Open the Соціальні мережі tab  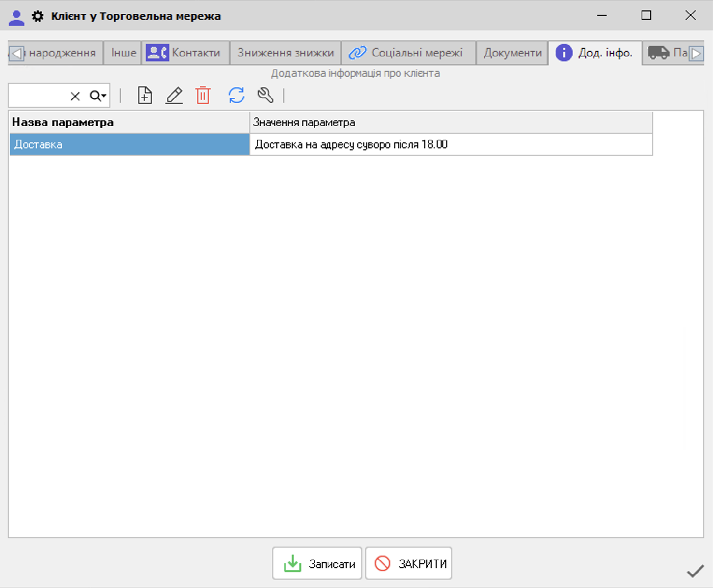tap(408, 53)
